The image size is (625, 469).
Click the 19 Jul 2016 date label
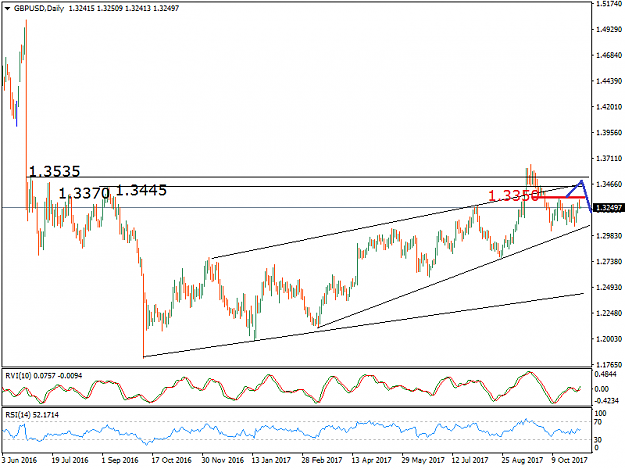point(70,460)
